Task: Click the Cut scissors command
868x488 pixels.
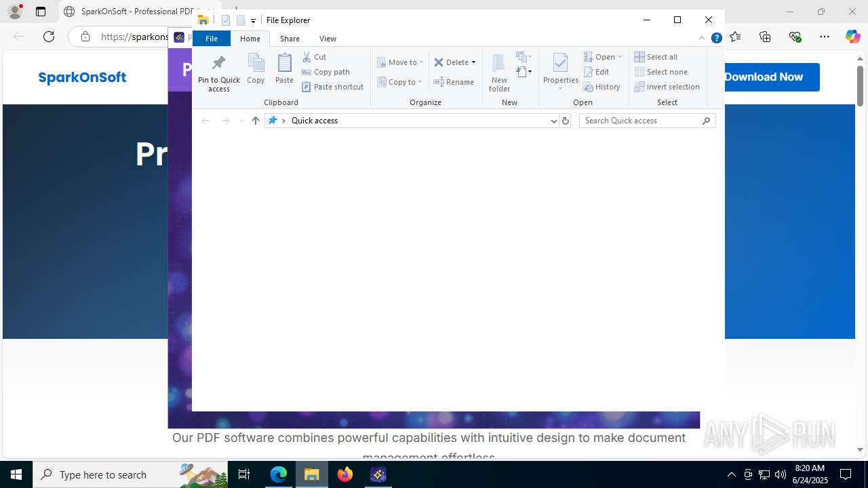Action: click(x=314, y=57)
